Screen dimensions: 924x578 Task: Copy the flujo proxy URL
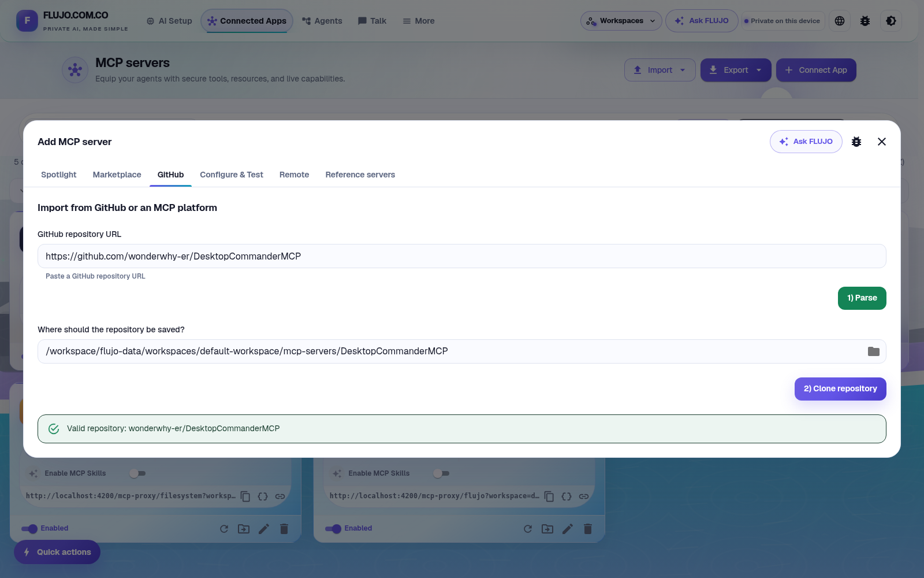click(x=549, y=497)
